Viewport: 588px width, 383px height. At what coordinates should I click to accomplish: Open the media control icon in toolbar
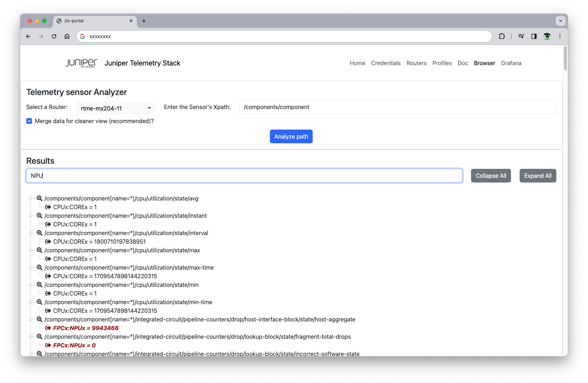click(x=521, y=36)
